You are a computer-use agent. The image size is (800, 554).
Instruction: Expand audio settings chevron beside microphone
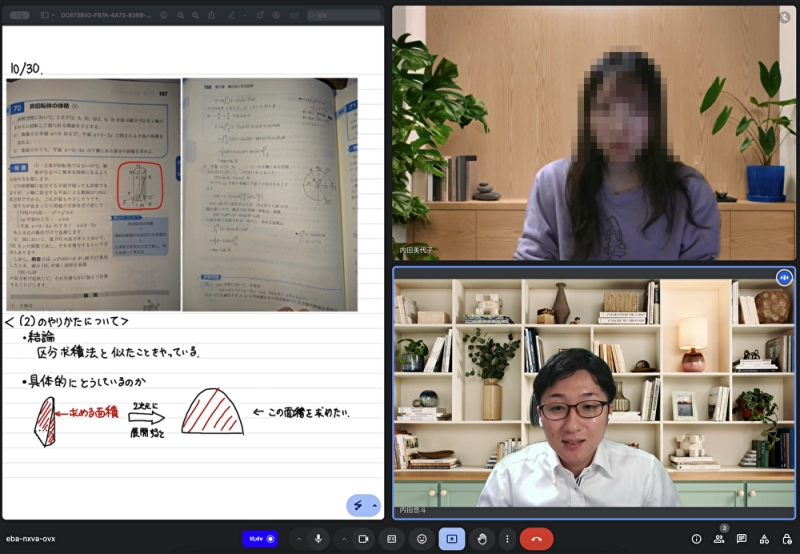299,539
